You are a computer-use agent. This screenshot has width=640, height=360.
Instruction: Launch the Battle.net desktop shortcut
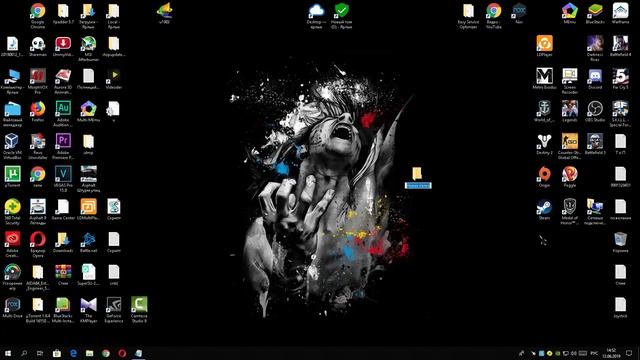(x=89, y=242)
